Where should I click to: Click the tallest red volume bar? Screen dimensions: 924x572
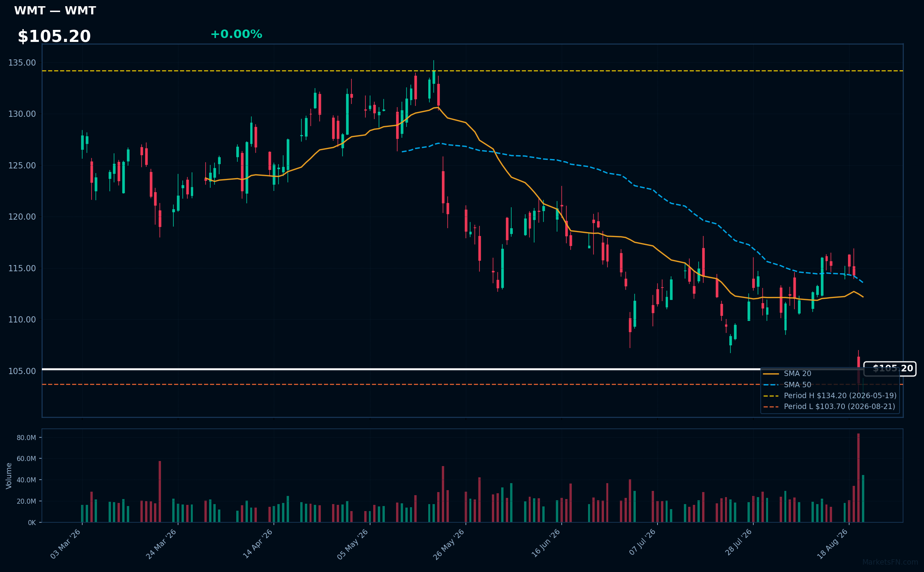858,478
